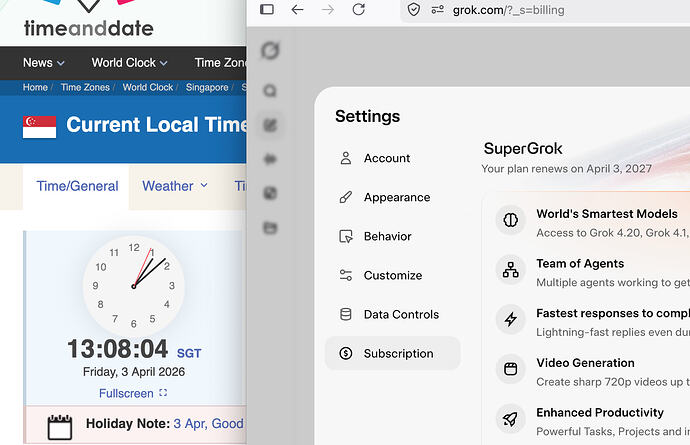Click the Settings heading
Image resolution: width=690 pixels, height=445 pixels.
(367, 116)
